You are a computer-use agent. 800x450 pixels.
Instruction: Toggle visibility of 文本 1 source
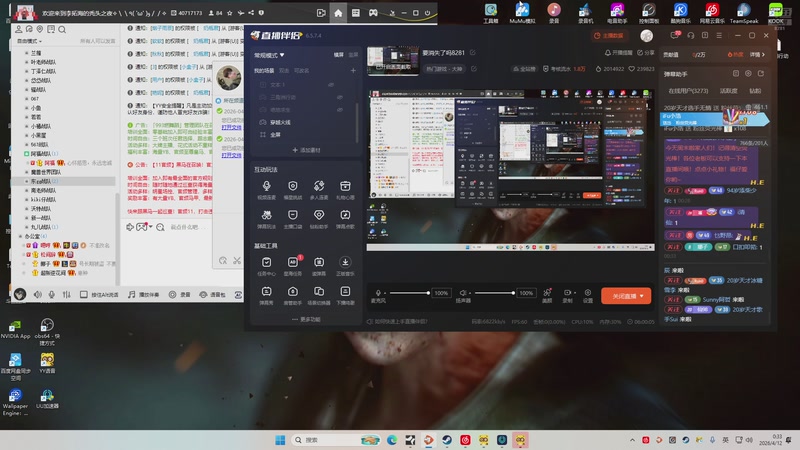(331, 85)
